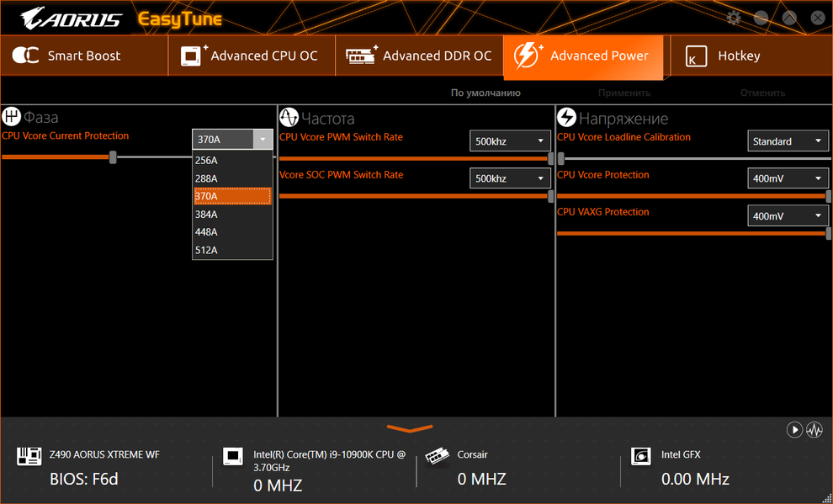The width and height of the screenshot is (833, 504).
Task: Close the EasyTune window
Action: (818, 18)
